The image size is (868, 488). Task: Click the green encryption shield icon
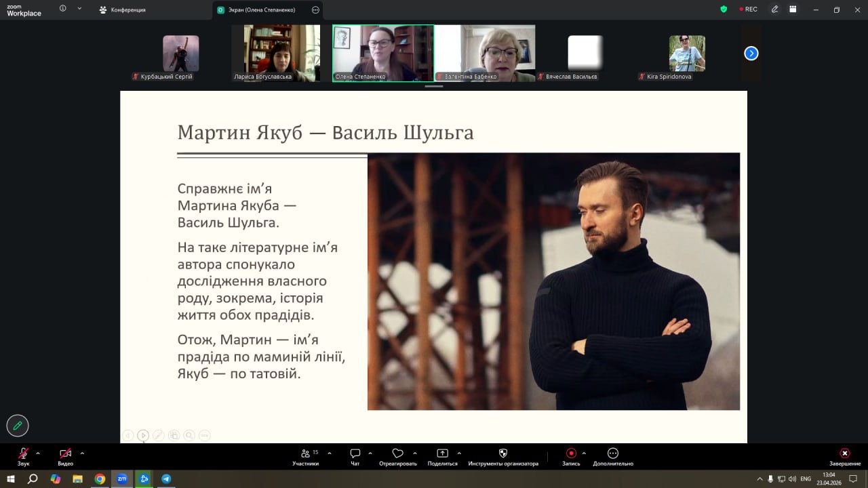tap(724, 9)
